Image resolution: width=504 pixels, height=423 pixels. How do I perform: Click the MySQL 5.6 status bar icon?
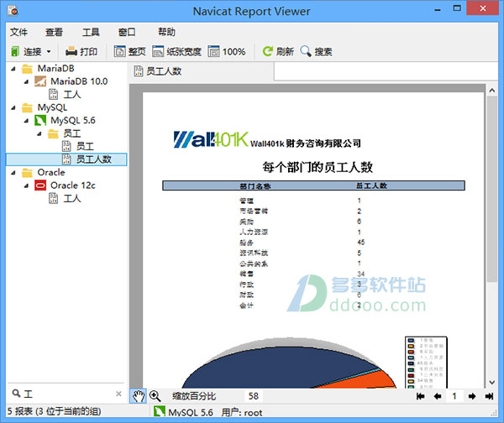point(159,412)
